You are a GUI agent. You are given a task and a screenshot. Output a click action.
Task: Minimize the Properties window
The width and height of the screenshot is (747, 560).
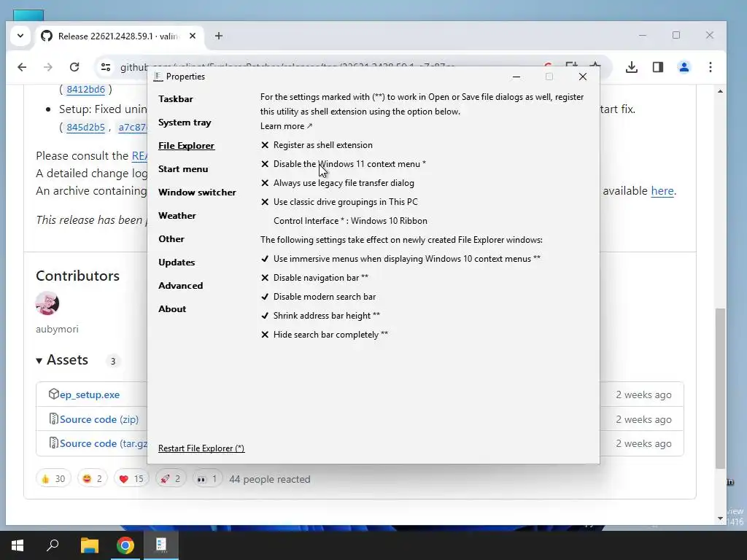tap(516, 77)
